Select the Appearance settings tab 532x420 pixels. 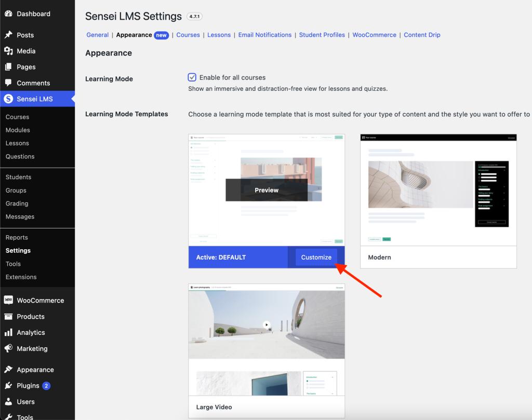click(x=134, y=35)
